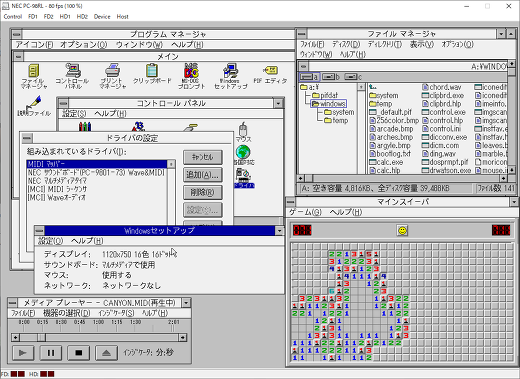Open the Media Player control-menu box
520x379 pixels.
pyautogui.click(x=12, y=303)
